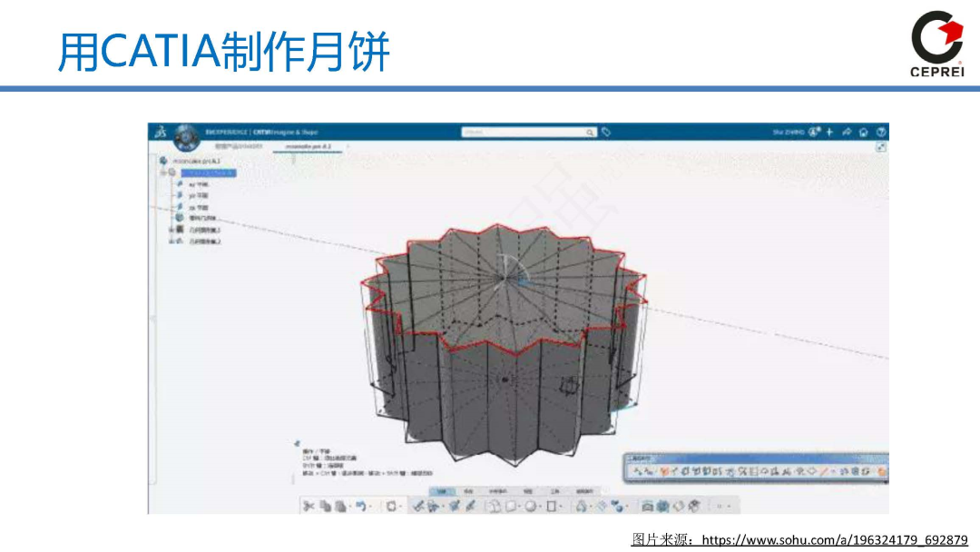Click the sphere primitive icon

[531, 507]
